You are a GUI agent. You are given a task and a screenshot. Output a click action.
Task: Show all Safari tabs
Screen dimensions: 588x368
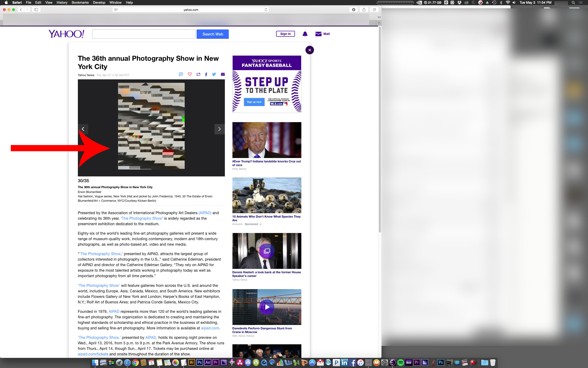(x=374, y=10)
